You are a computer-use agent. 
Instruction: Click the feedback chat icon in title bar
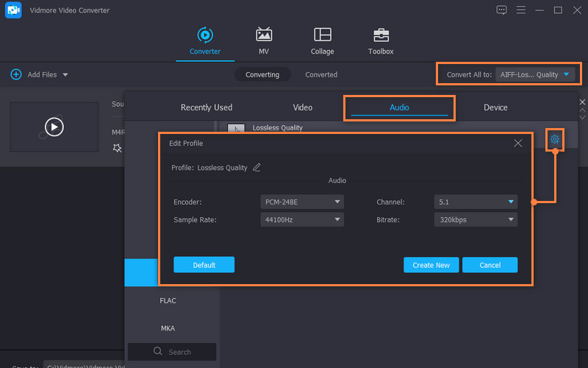(x=502, y=10)
